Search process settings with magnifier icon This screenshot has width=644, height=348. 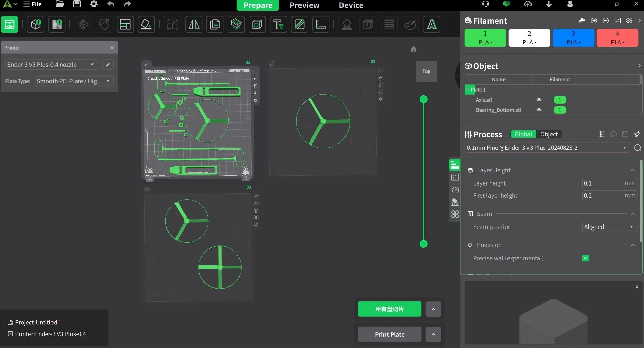637,148
